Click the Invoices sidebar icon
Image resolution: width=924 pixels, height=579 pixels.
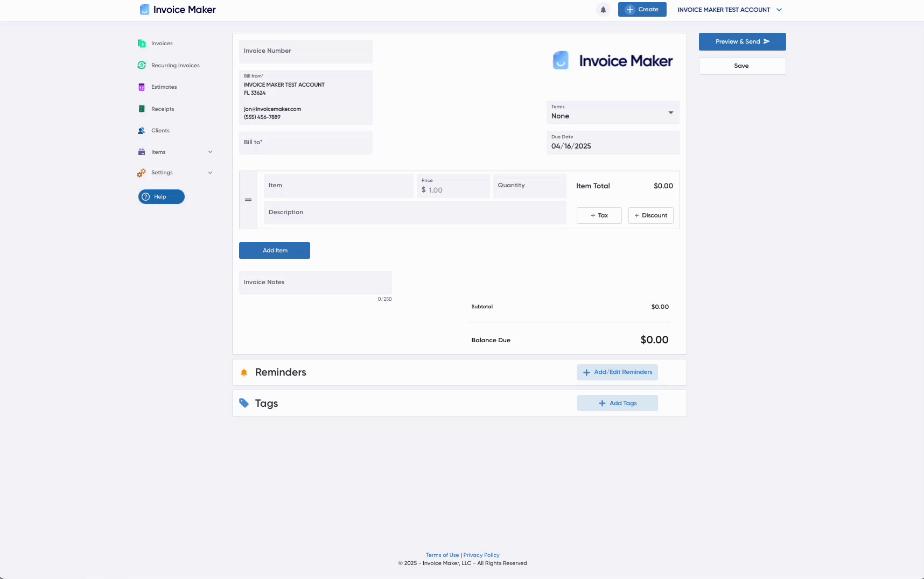point(142,44)
